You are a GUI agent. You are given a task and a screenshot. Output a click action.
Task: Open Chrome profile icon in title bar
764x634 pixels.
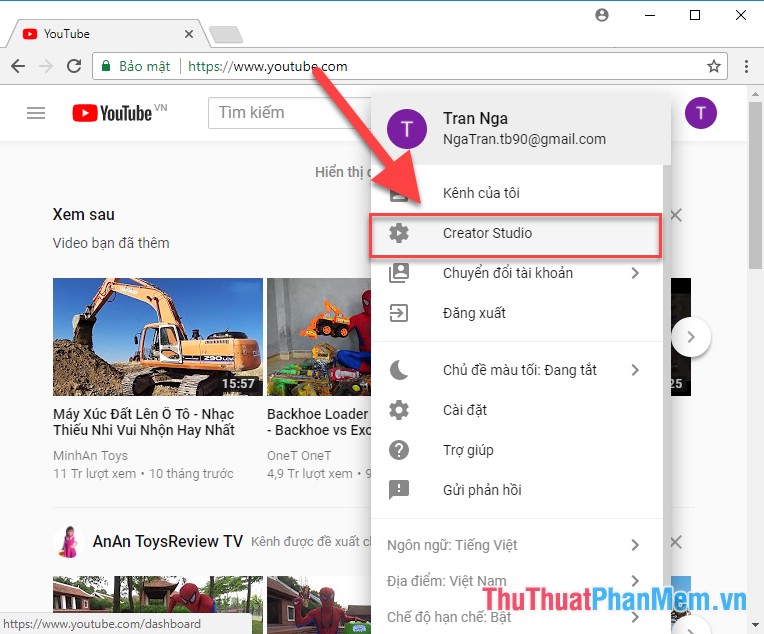point(602,15)
